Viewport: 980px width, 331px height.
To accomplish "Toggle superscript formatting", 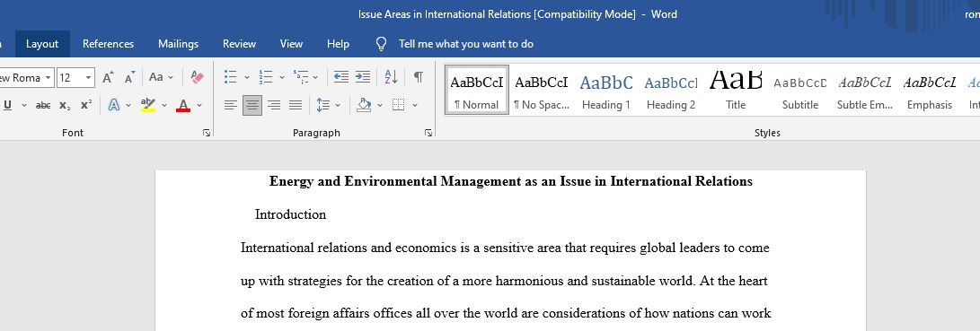I will tap(86, 105).
